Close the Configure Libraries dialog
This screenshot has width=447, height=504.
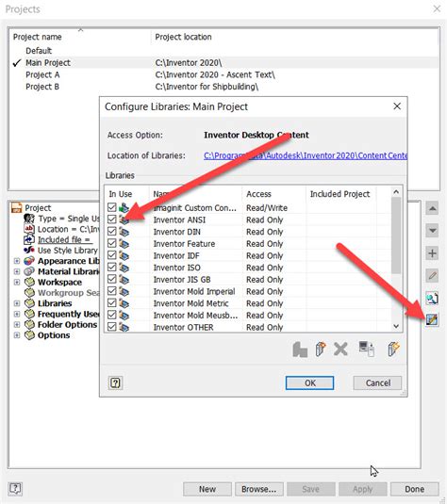tap(397, 106)
